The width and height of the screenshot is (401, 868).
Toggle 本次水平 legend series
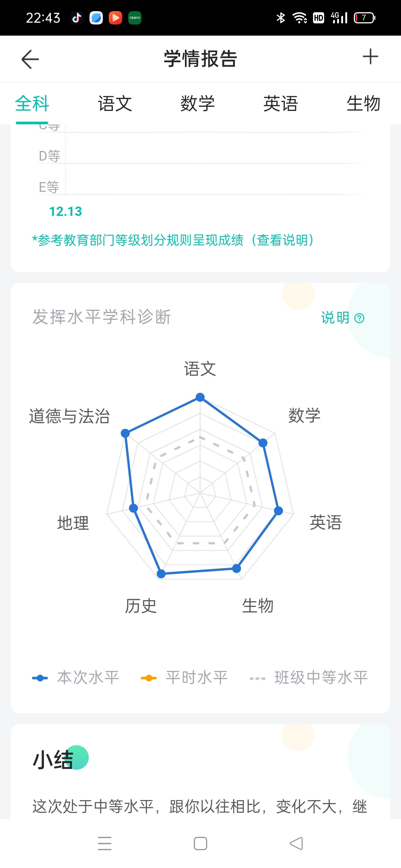click(x=75, y=678)
